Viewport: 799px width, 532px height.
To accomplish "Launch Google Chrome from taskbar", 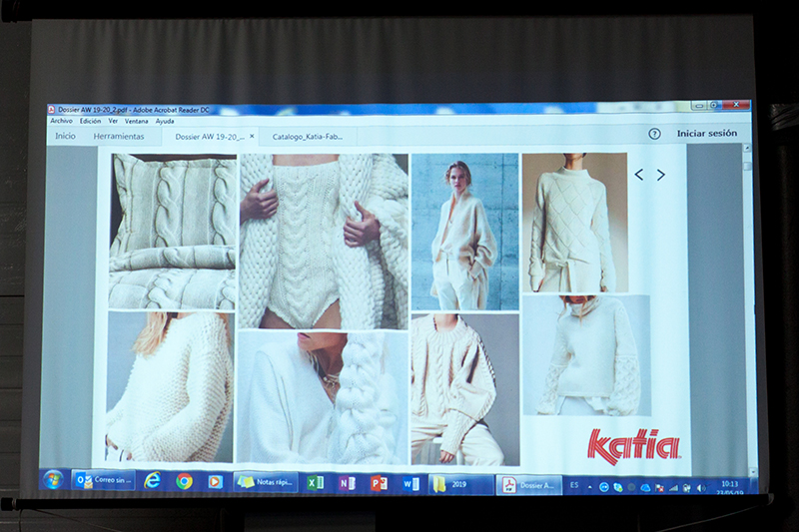I will pyautogui.click(x=184, y=481).
